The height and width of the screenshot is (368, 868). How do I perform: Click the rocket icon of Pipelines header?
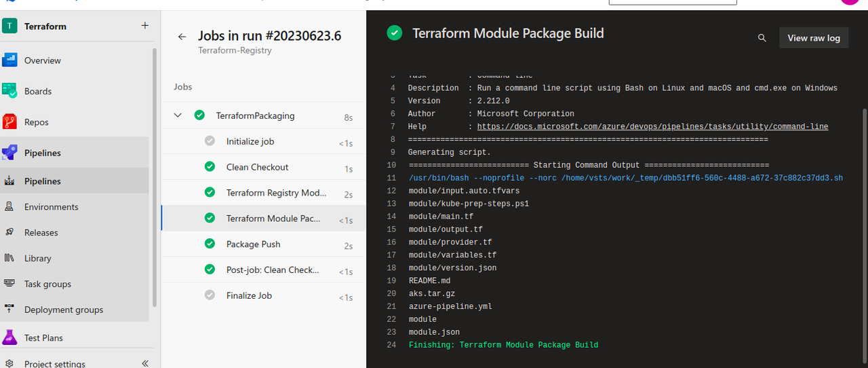coord(9,153)
